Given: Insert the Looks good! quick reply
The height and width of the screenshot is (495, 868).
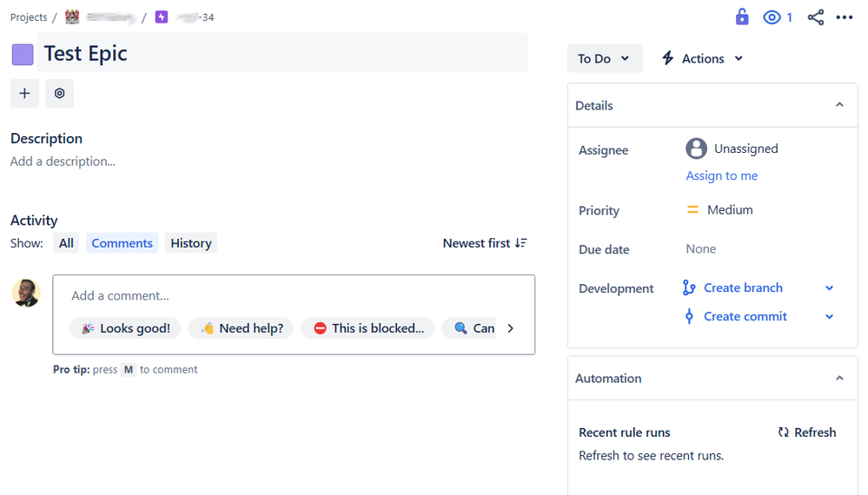Looking at the screenshot, I should [125, 328].
